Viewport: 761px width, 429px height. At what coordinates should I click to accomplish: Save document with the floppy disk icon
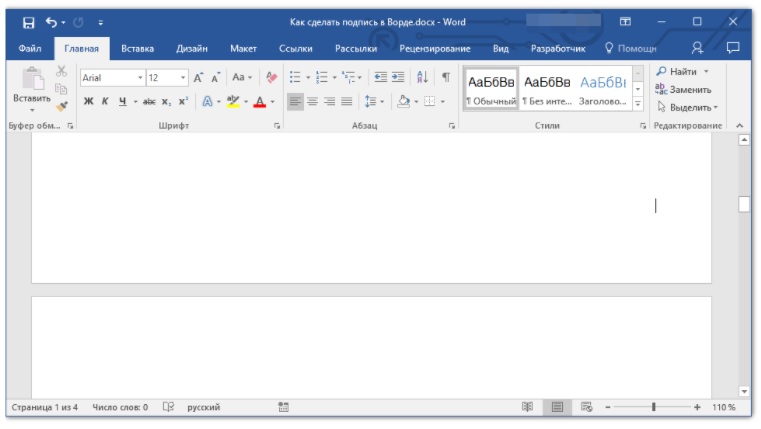pos(28,21)
